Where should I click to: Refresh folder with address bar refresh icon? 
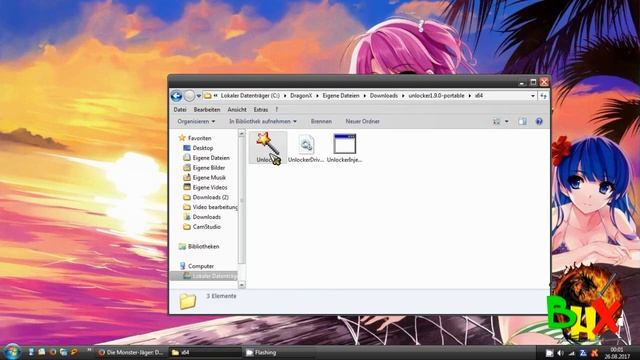coord(543,96)
